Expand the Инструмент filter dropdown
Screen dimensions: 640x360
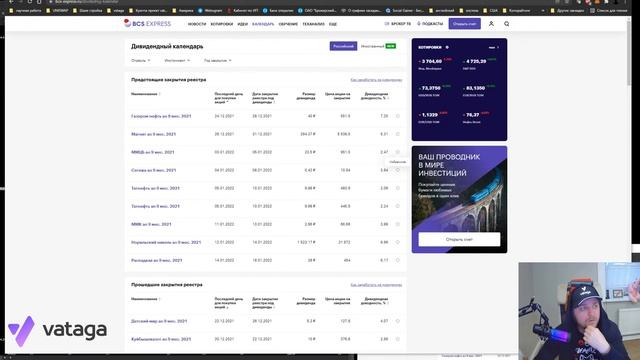pyautogui.click(x=177, y=60)
